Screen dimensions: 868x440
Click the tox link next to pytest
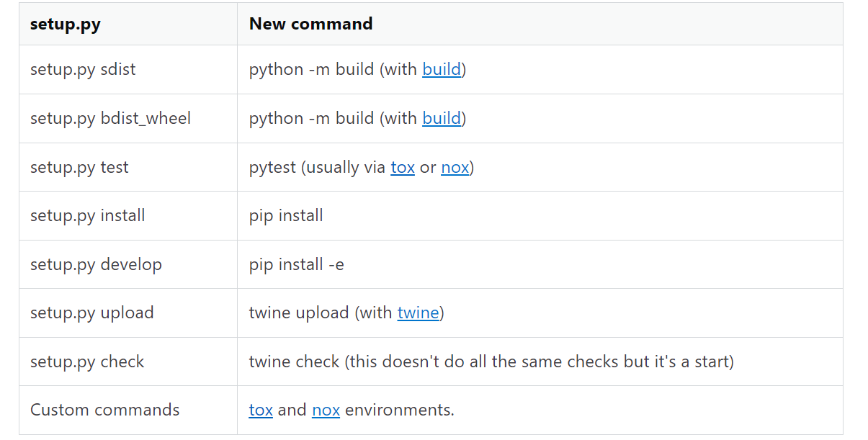pos(403,167)
